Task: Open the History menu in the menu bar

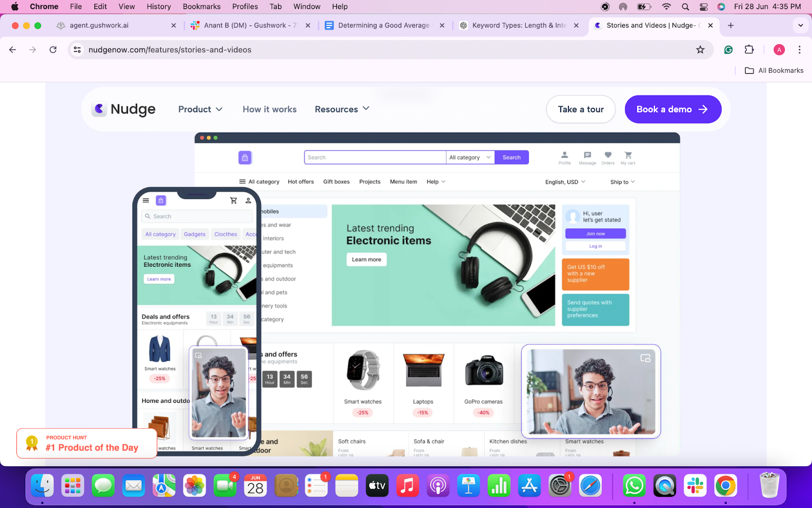Action: point(159,7)
